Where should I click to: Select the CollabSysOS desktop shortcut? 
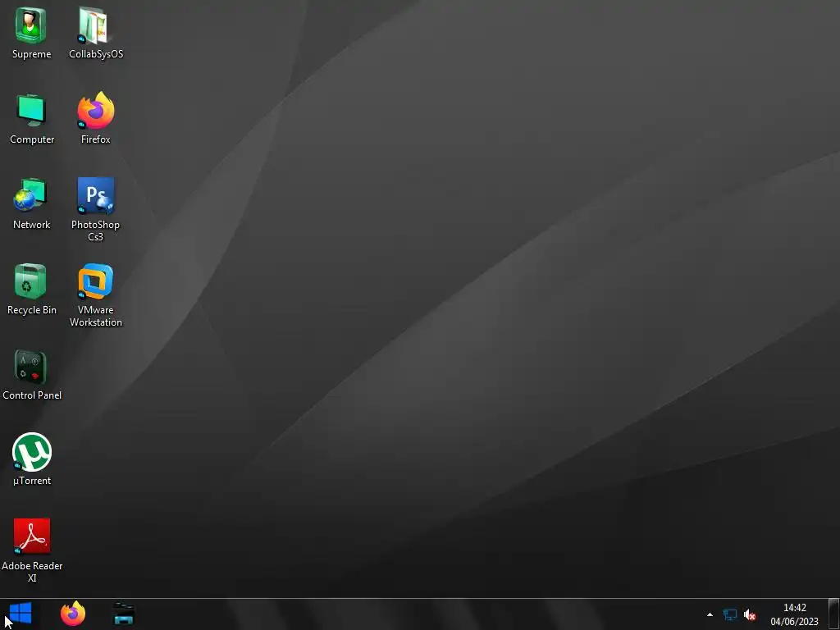pyautogui.click(x=95, y=25)
